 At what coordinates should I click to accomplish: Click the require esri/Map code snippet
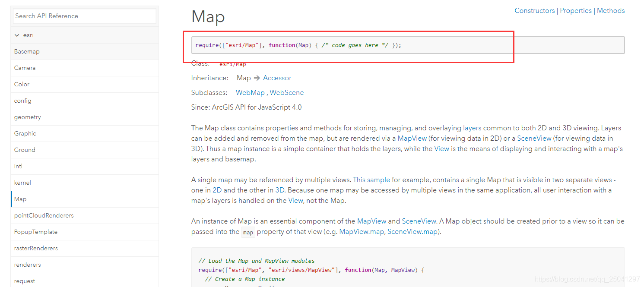pos(408,45)
